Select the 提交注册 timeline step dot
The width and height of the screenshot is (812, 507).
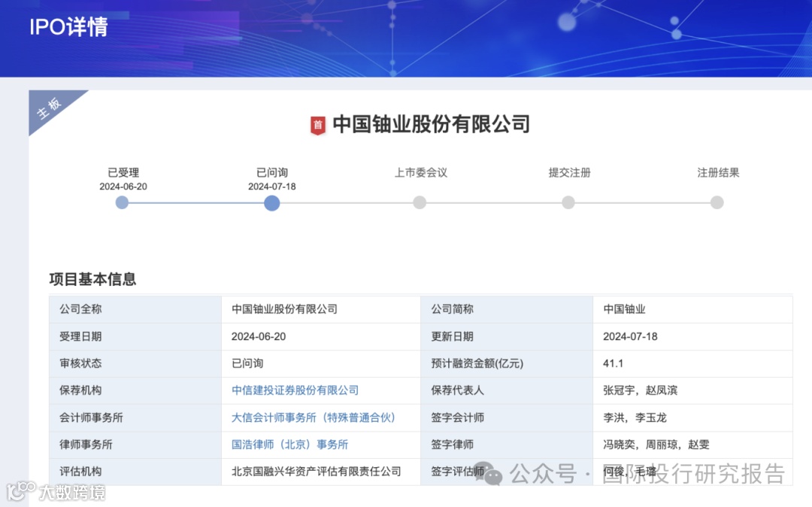pyautogui.click(x=568, y=202)
